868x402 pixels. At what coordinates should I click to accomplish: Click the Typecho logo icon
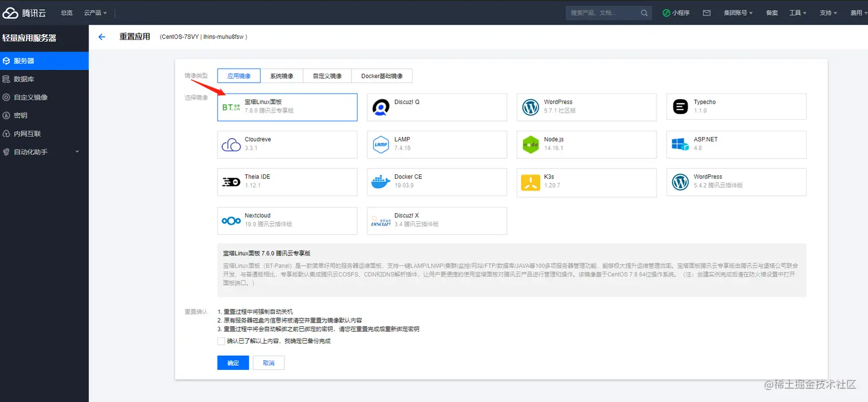pyautogui.click(x=680, y=107)
